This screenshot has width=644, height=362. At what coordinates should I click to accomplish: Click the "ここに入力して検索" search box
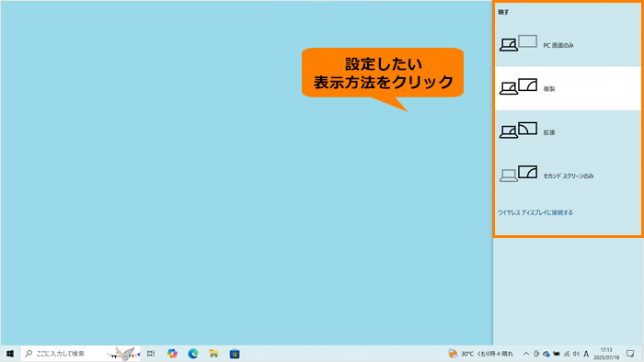click(x=81, y=354)
